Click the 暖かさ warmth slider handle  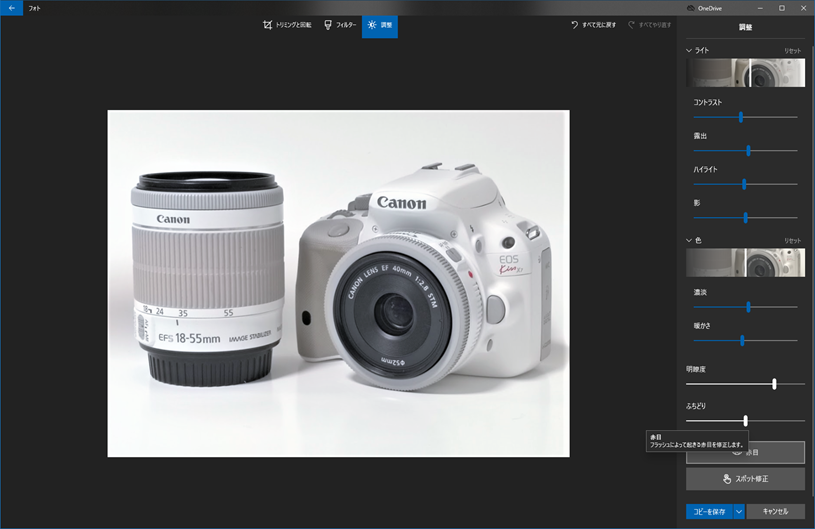(742, 340)
